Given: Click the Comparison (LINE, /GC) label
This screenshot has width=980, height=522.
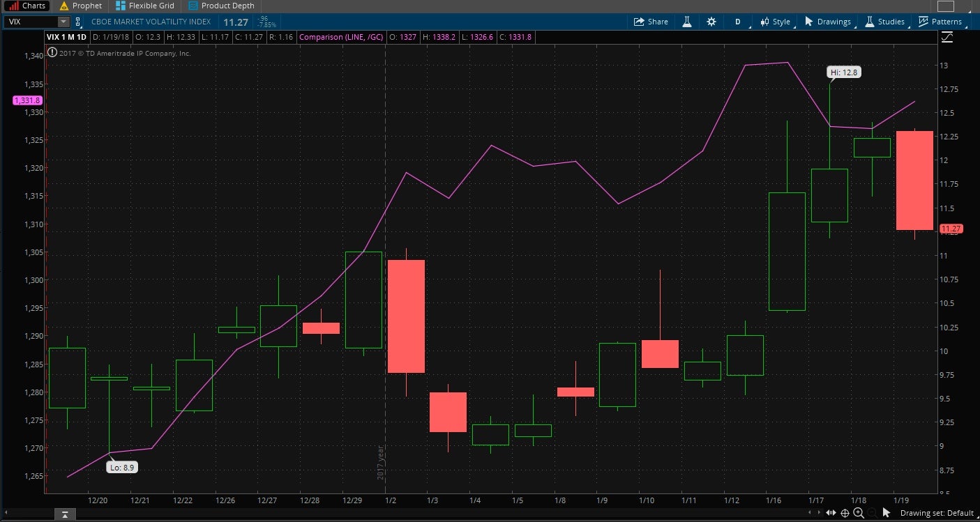Looking at the screenshot, I should click(x=341, y=36).
